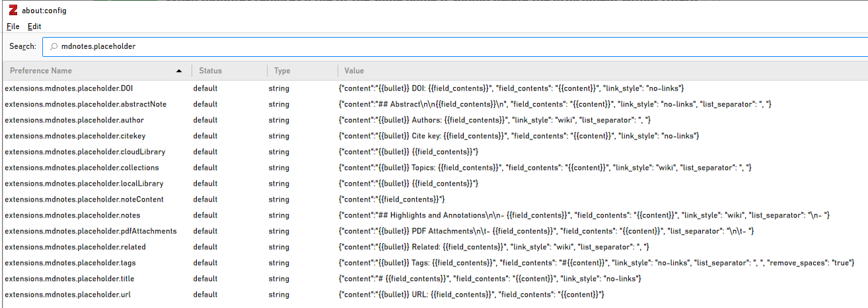Select extensions.mdnotes.placeholder.abstractNote preference
868x308 pixels.
[85, 104]
